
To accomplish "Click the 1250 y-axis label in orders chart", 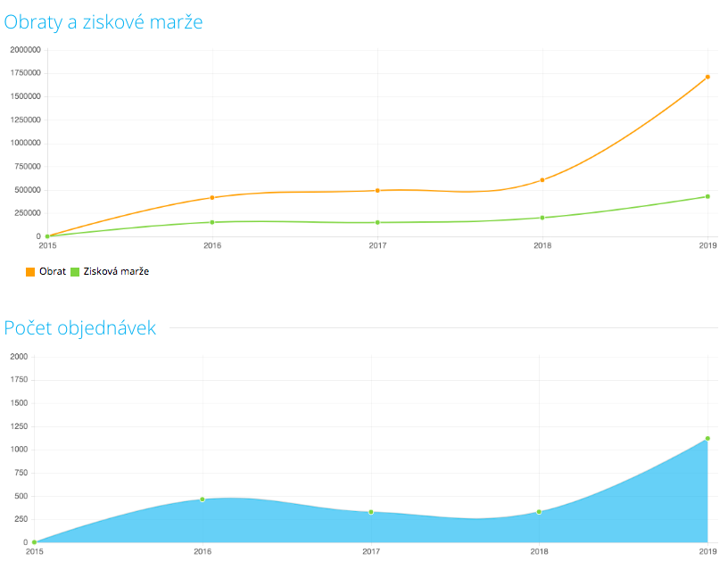I will tap(19, 426).
